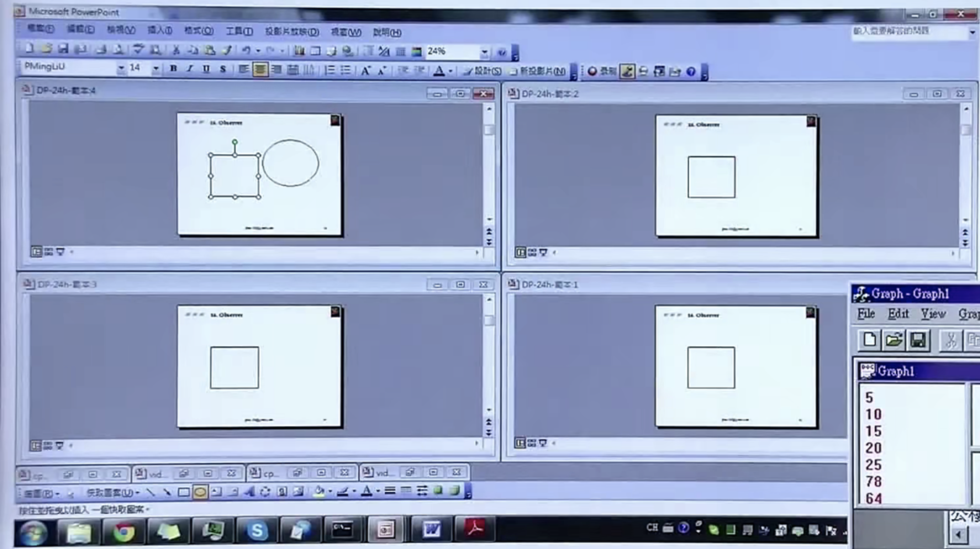
Task: Toggle Underline formatting
Action: click(x=206, y=69)
